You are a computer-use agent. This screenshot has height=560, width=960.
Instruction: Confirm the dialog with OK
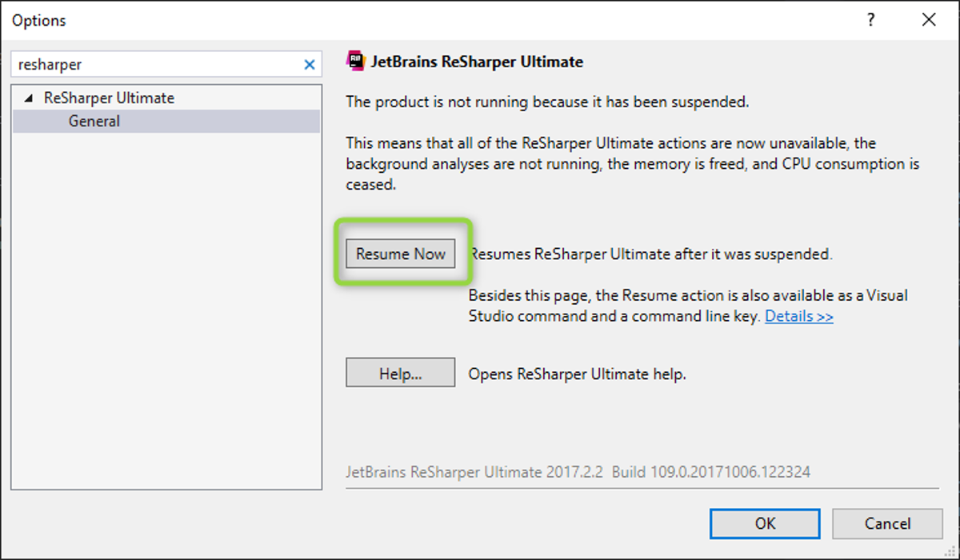[764, 523]
